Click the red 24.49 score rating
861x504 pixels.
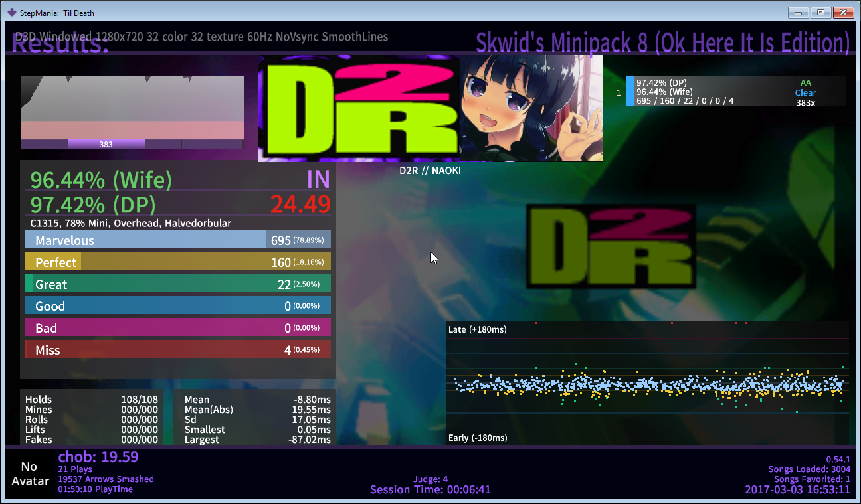pyautogui.click(x=300, y=205)
